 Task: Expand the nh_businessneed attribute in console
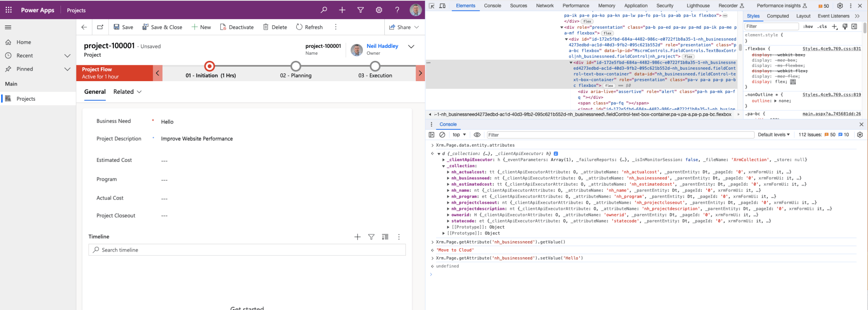pyautogui.click(x=448, y=178)
